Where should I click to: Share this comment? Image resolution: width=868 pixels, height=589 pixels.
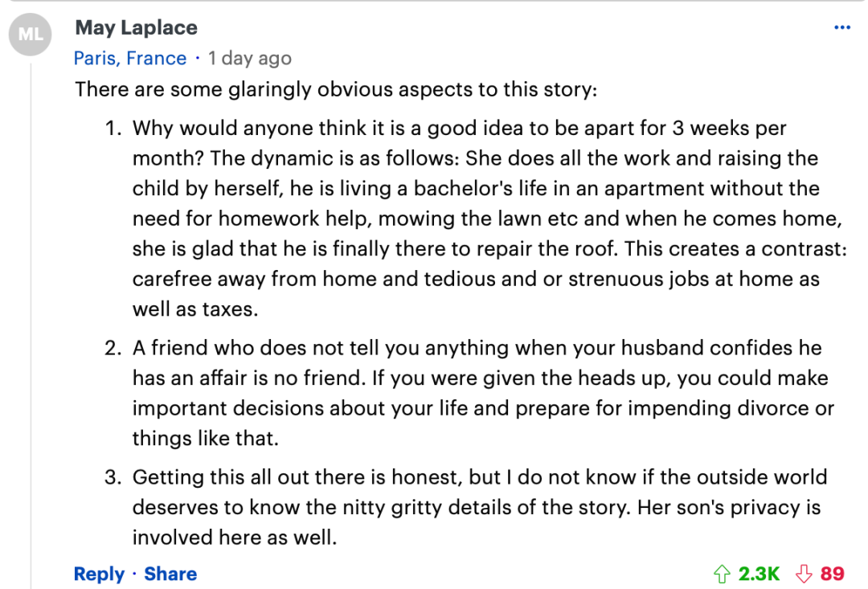170,574
